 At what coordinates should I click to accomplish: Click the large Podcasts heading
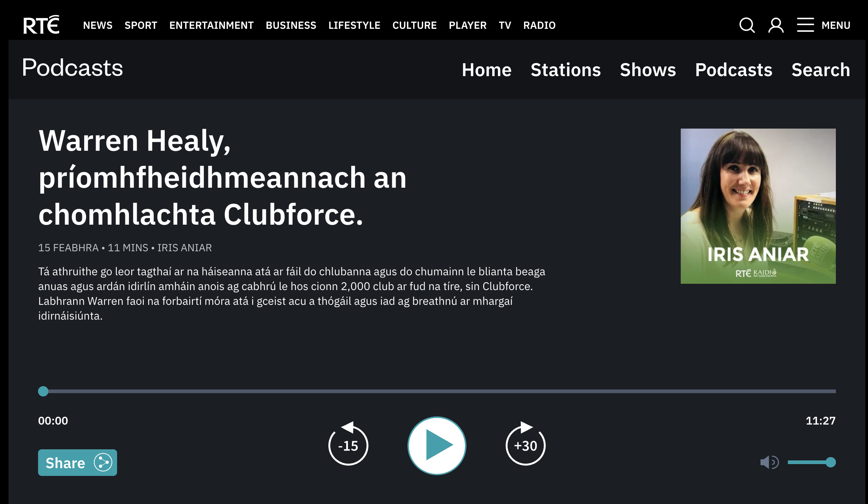(x=72, y=68)
